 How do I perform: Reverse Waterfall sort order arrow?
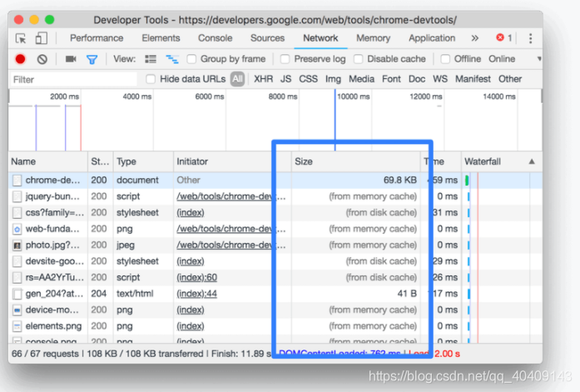[x=532, y=161]
